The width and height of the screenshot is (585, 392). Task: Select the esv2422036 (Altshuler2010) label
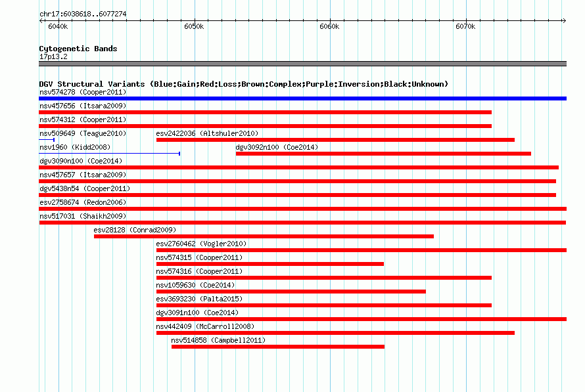(207, 133)
